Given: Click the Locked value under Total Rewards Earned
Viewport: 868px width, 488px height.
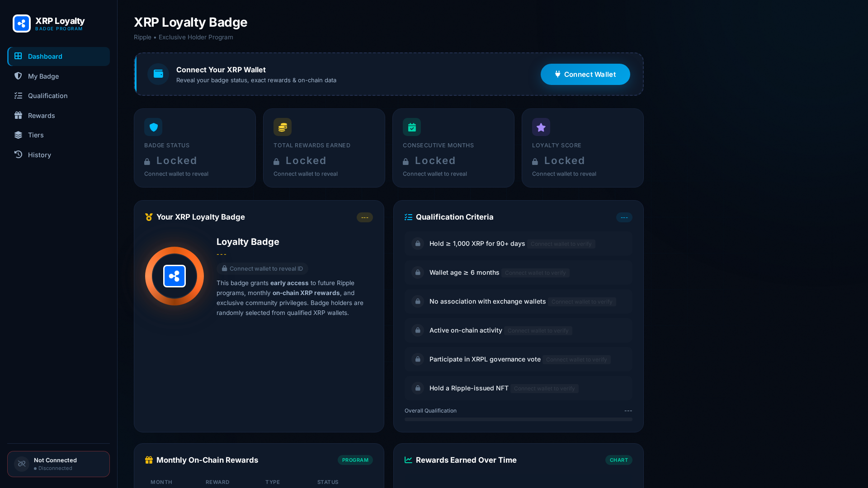Looking at the screenshot, I should [x=300, y=160].
